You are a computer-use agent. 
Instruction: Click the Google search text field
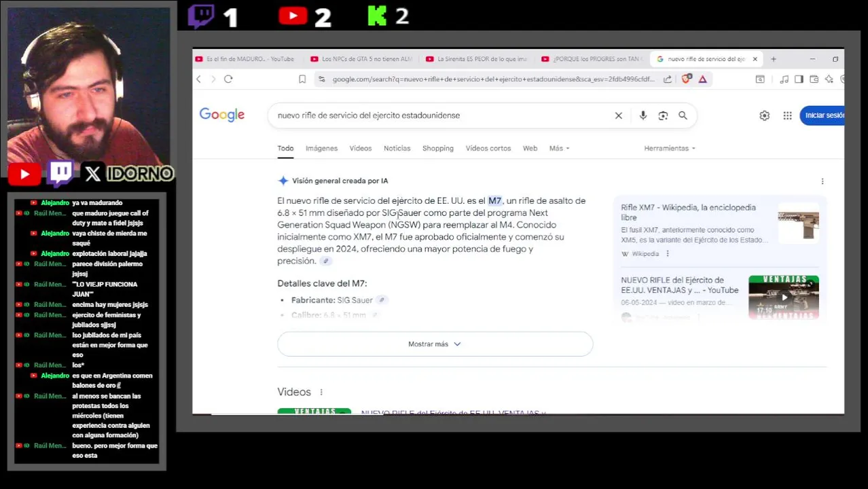(x=441, y=115)
